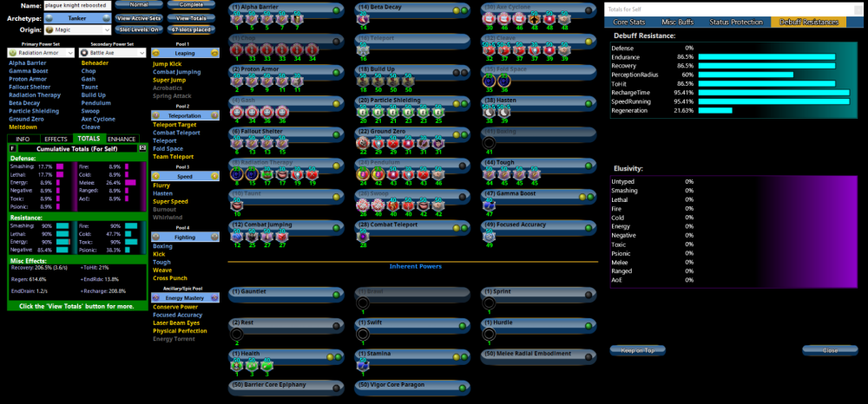Click the View Active Sets button
The image size is (868, 404).
click(139, 17)
